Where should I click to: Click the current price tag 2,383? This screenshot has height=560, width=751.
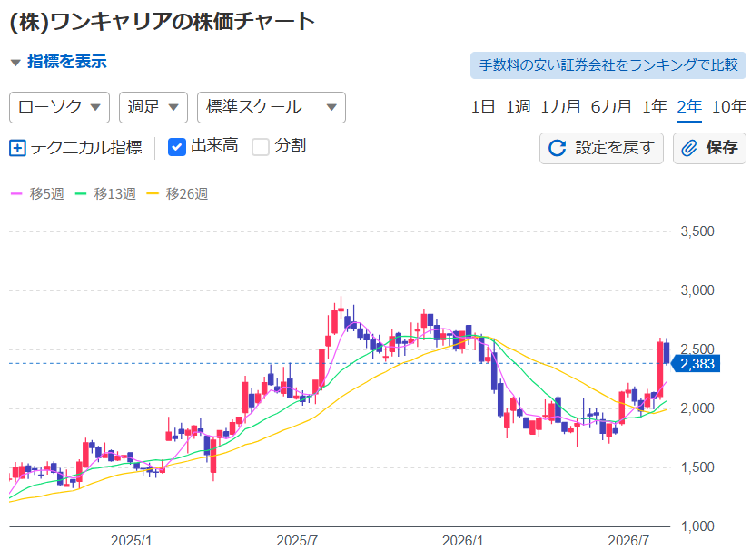click(696, 364)
